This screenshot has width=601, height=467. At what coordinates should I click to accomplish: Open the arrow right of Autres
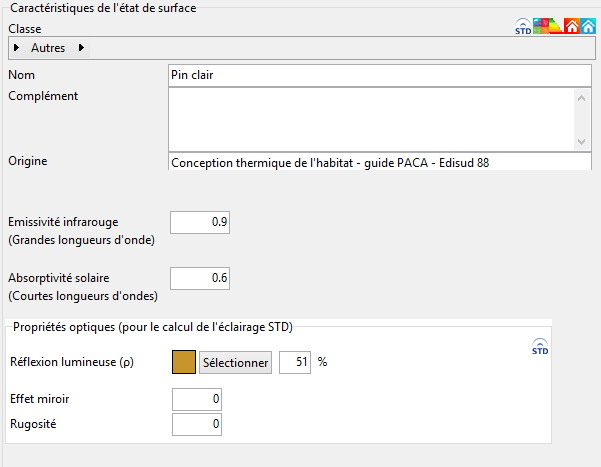pyautogui.click(x=81, y=48)
